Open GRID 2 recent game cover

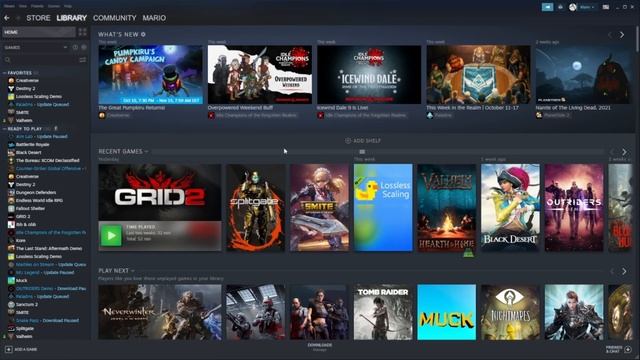click(x=160, y=192)
